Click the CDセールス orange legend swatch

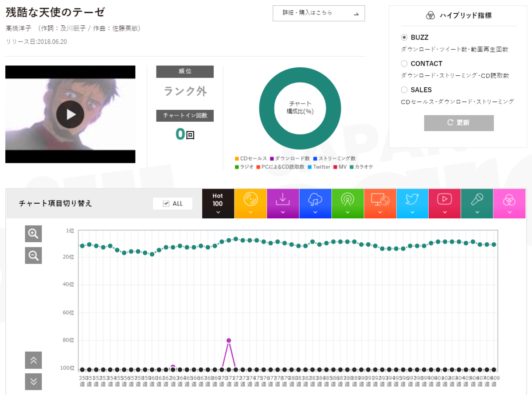click(237, 159)
